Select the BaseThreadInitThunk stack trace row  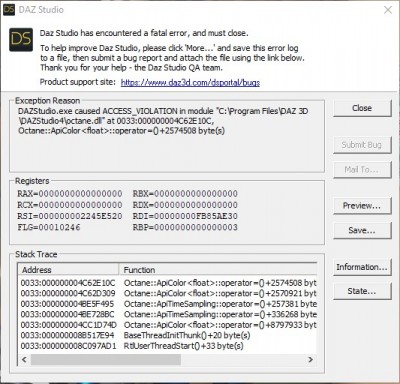pos(167,335)
